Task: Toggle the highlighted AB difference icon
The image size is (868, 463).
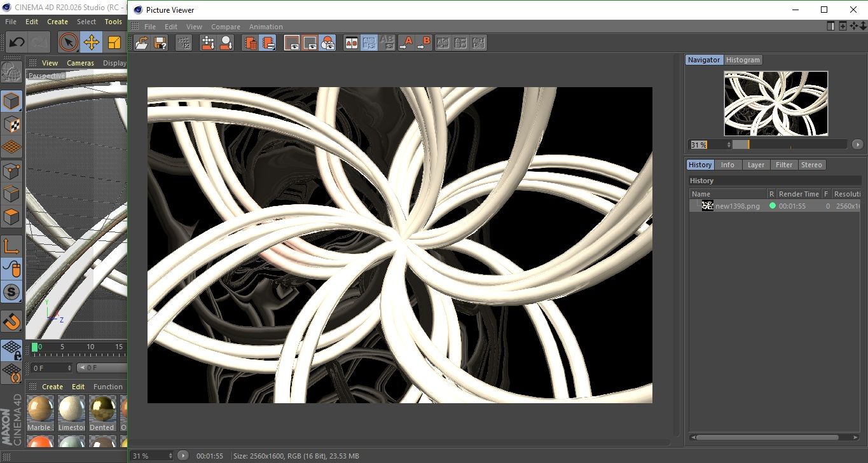Action: pos(369,43)
